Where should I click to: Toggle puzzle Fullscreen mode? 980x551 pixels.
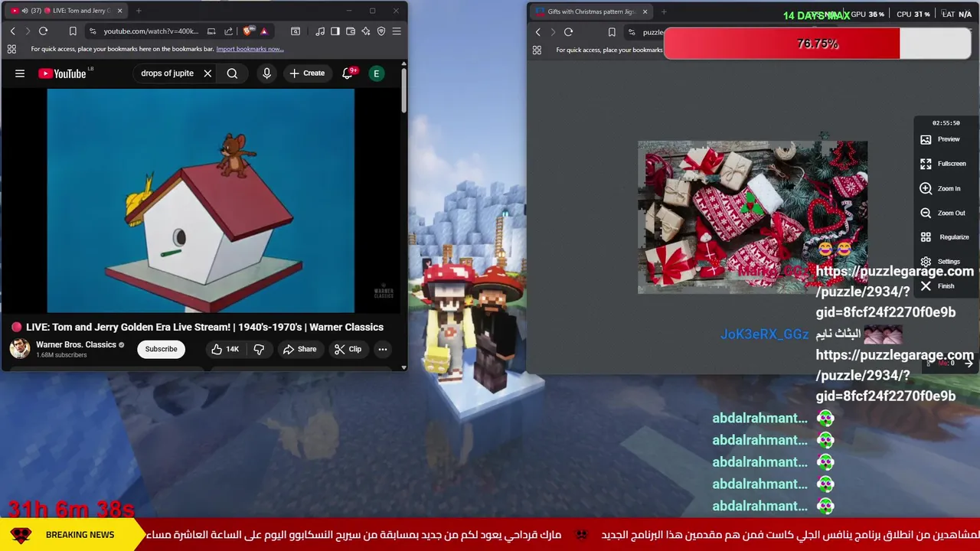(942, 164)
